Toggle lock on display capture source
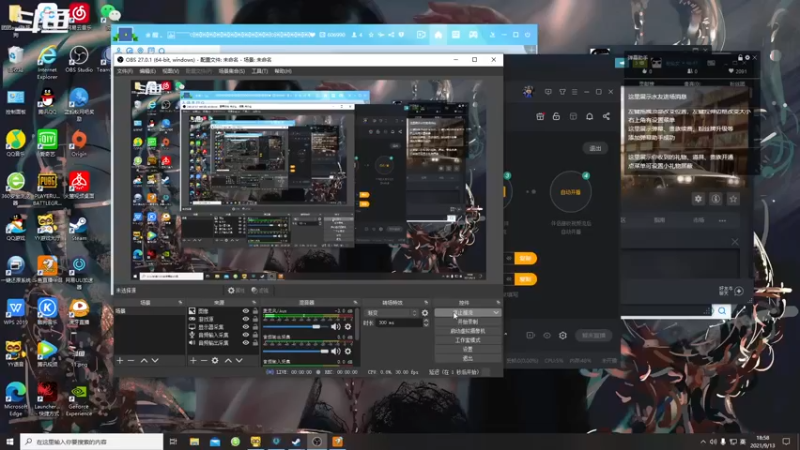This screenshot has height=450, width=800. 255,327
